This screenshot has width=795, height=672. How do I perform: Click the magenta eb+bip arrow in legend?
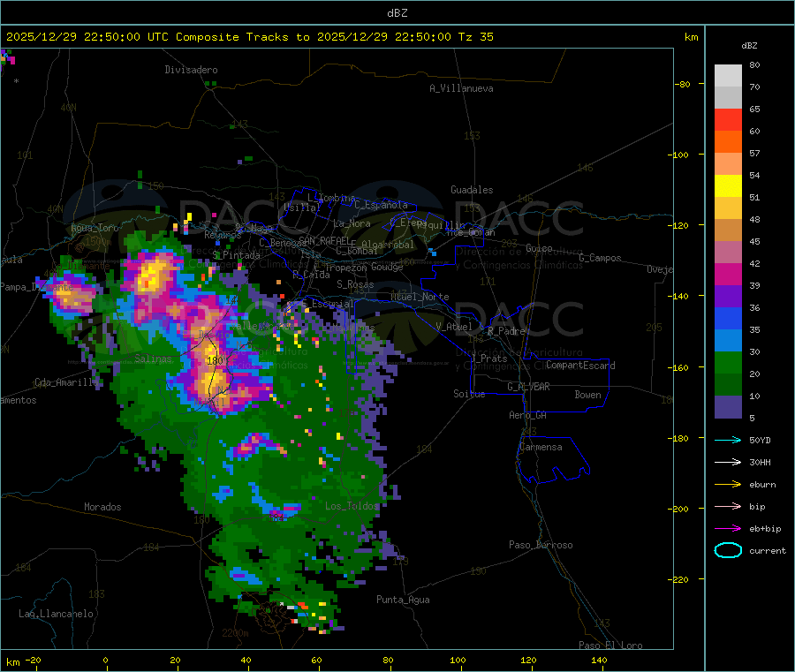point(728,529)
